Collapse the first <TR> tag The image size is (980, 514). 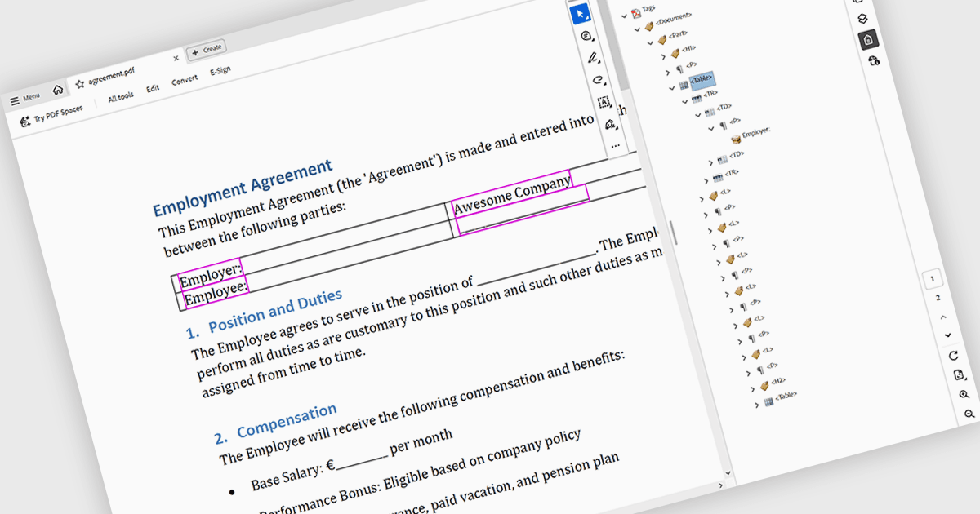(684, 100)
